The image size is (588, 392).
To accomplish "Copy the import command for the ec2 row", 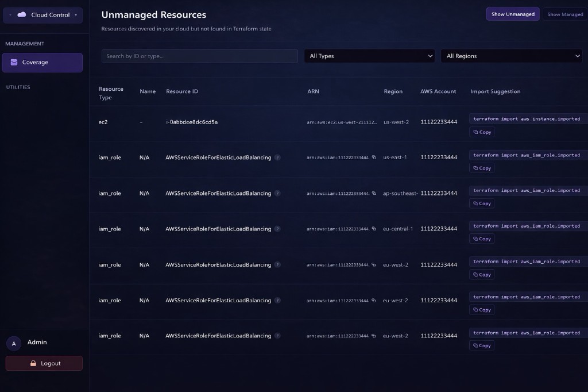I will [482, 132].
